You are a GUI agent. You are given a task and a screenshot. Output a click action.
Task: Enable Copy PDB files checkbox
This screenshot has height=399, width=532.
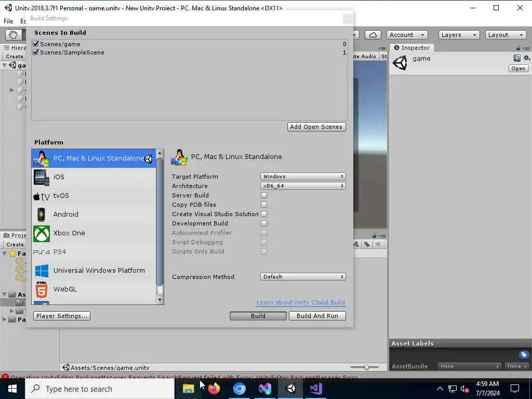263,205
